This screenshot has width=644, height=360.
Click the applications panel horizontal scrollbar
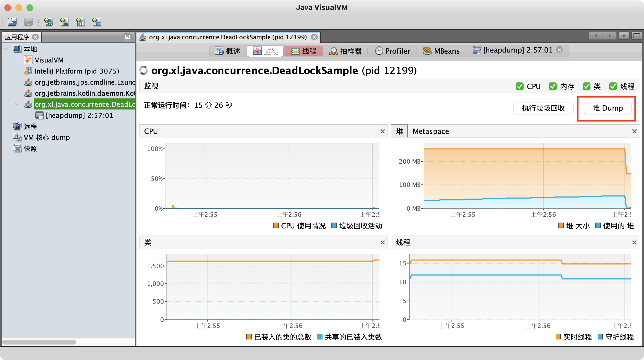pos(39,342)
